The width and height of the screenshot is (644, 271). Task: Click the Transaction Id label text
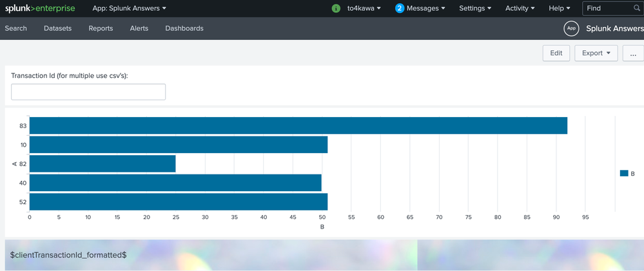pos(70,75)
